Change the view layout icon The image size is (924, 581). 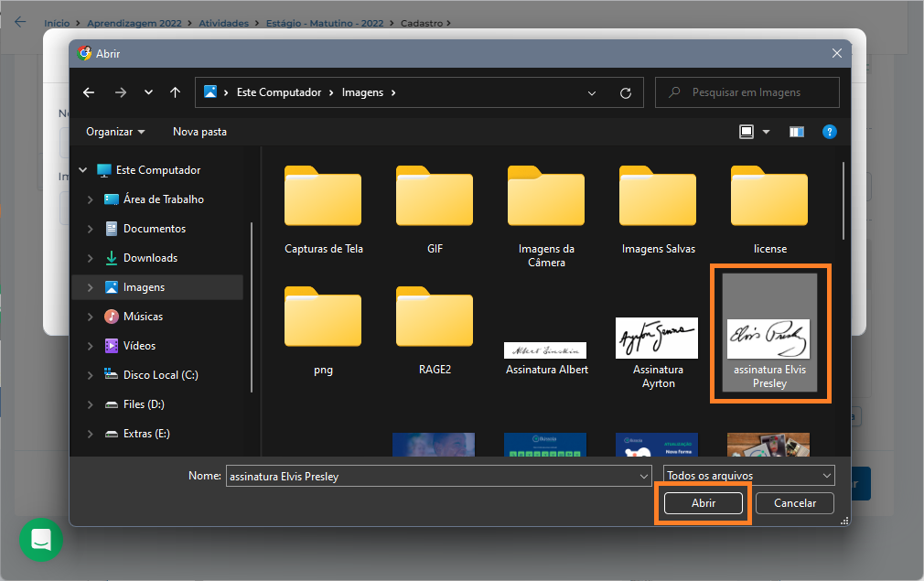point(746,132)
